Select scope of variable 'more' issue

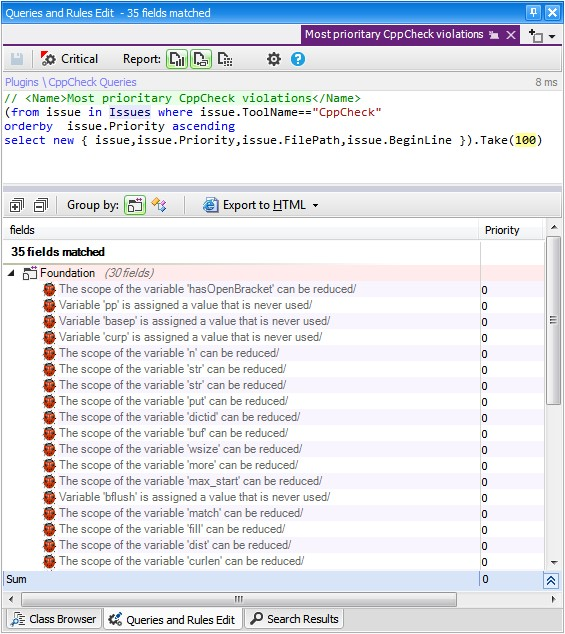pyautogui.click(x=273, y=465)
